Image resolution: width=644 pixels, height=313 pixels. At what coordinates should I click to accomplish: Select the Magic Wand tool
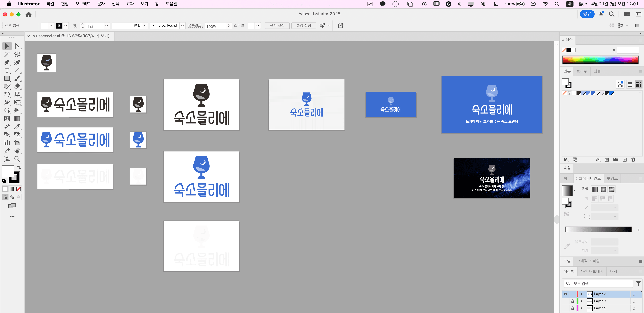point(7,54)
